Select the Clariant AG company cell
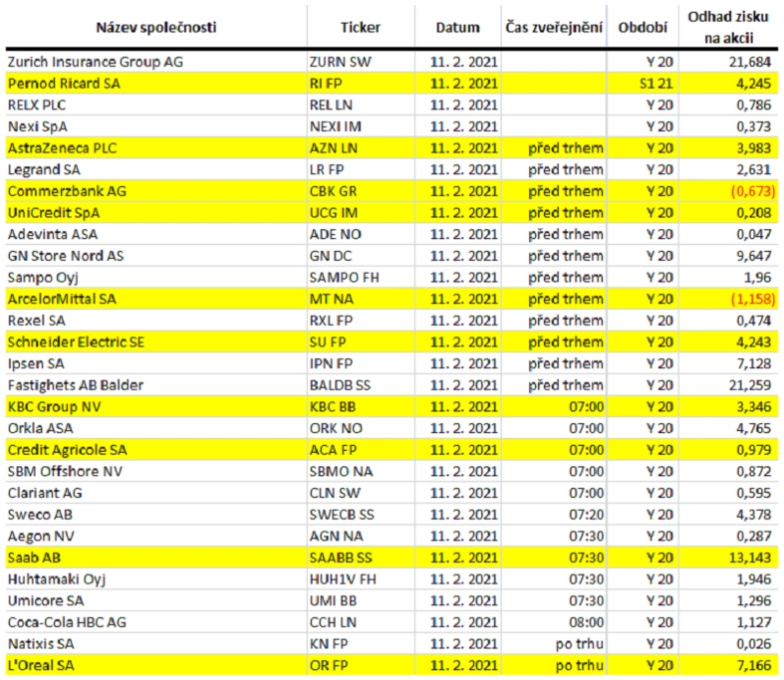 (x=156, y=493)
